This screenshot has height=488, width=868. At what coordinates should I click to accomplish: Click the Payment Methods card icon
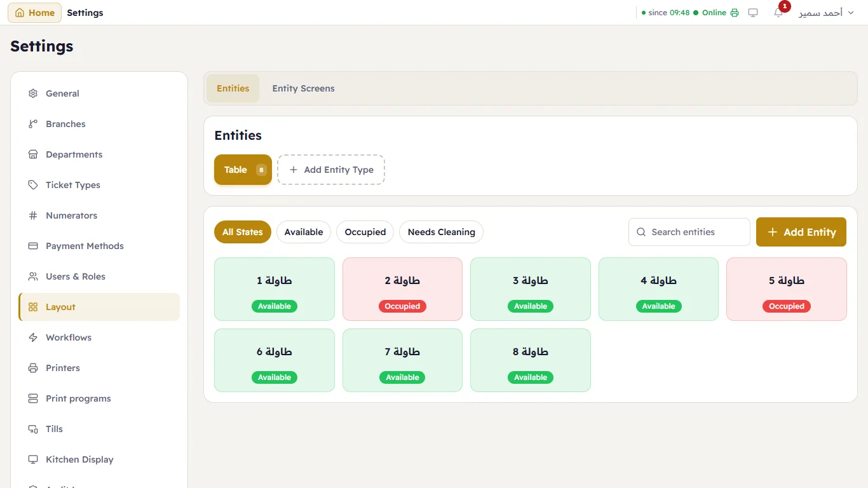(33, 246)
